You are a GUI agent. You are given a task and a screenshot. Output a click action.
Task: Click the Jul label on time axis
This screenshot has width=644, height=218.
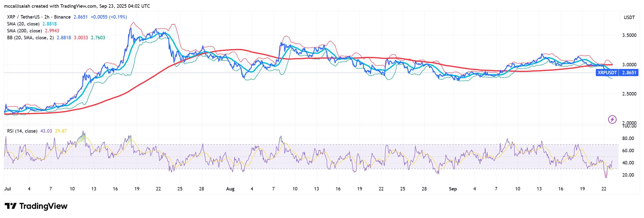pyautogui.click(x=8, y=189)
